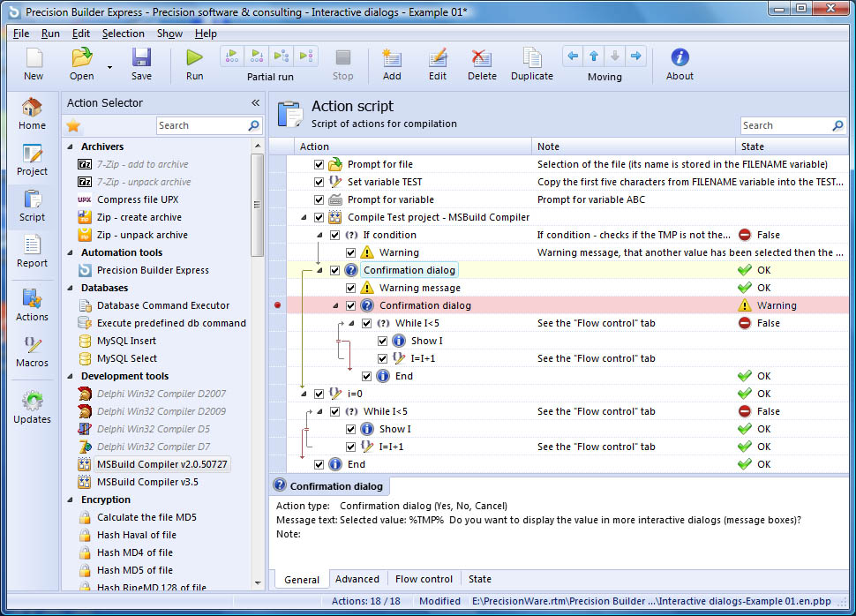This screenshot has width=856, height=616.
Task: Open the Show menu
Action: pos(169,34)
